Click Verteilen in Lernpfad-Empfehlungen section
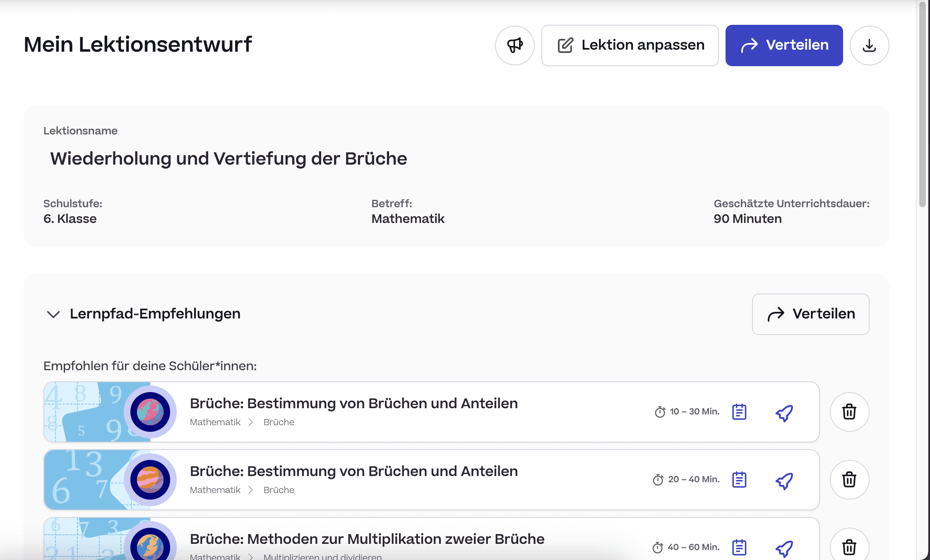 (810, 314)
